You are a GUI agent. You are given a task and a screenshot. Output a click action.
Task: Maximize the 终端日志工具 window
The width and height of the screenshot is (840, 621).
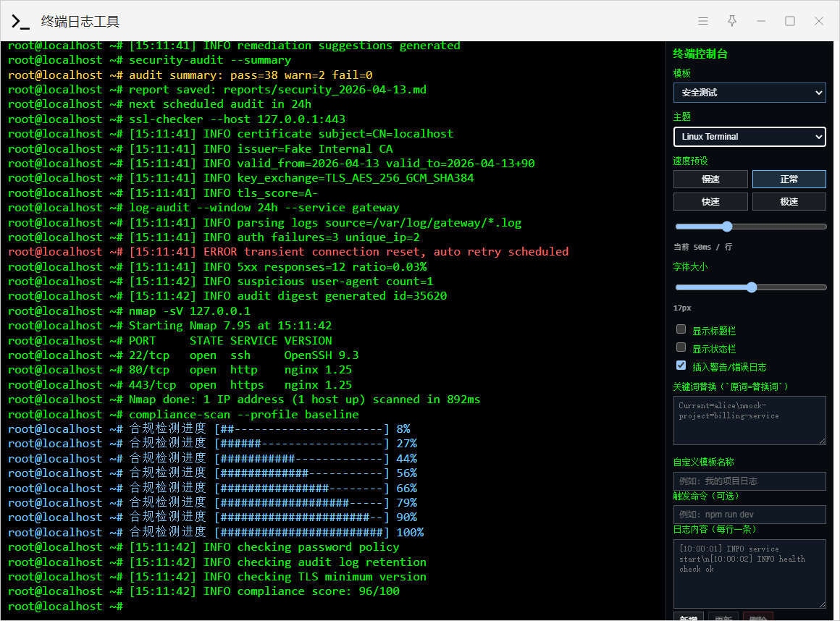pyautogui.click(x=790, y=21)
